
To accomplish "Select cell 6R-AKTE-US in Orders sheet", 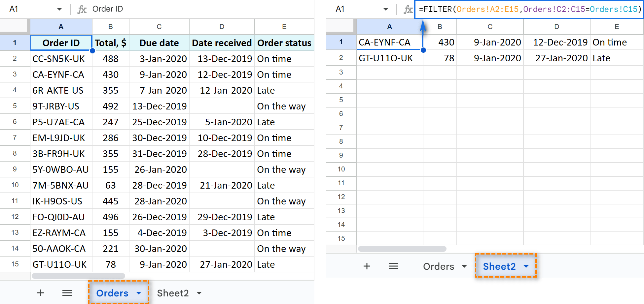I will point(61,90).
